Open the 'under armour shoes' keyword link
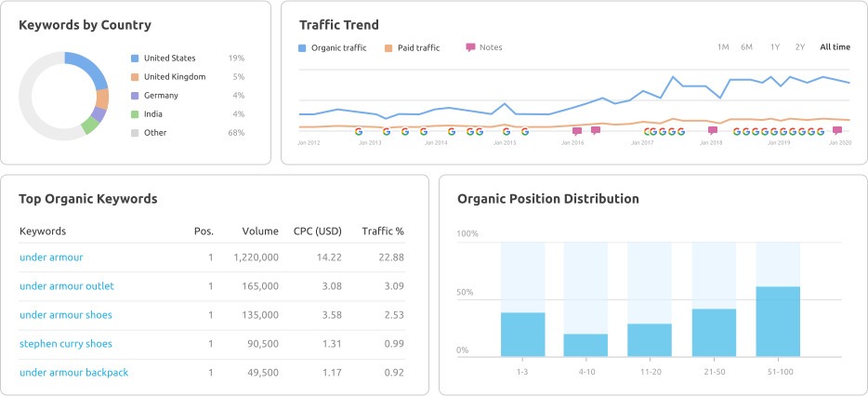 pos(66,314)
